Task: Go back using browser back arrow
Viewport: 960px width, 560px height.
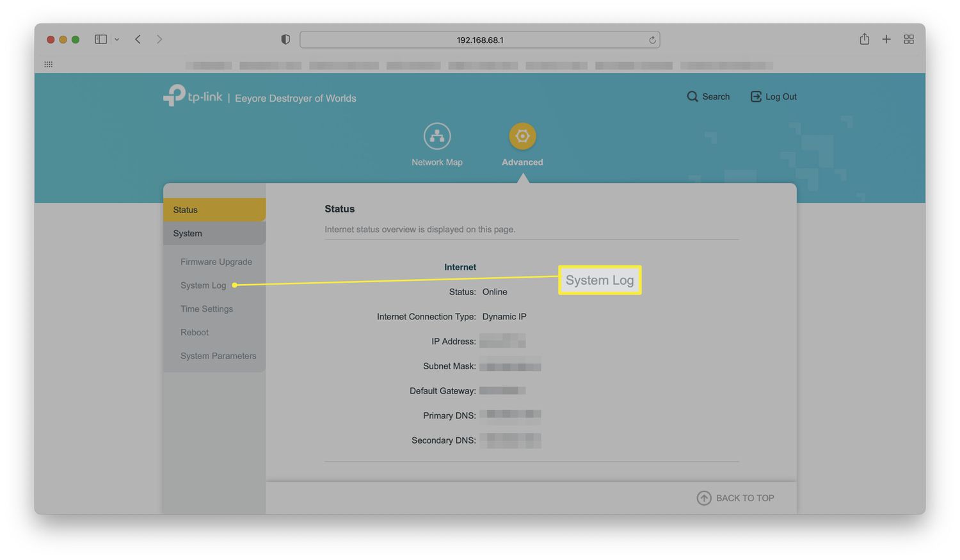Action: tap(138, 39)
